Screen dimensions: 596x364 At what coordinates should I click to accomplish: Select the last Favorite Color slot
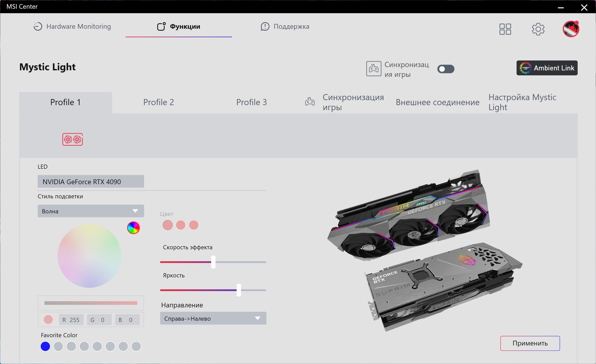(x=136, y=346)
